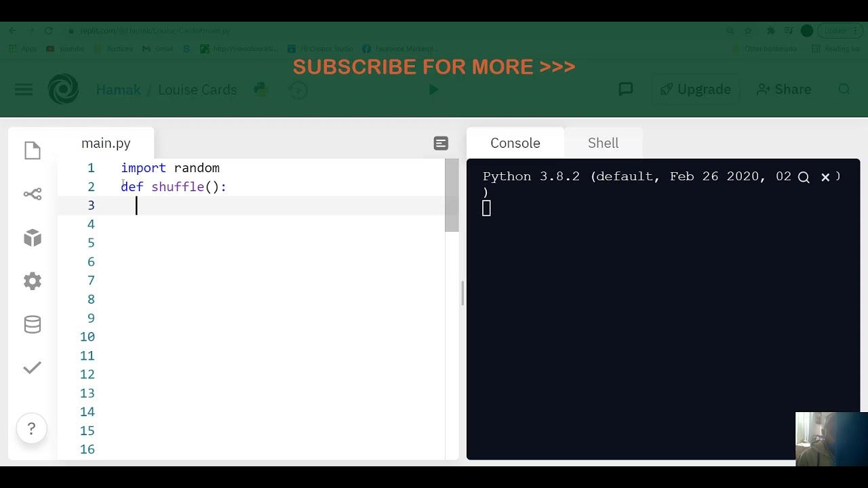Open the Version control panel
This screenshot has height=488, width=868.
point(33,195)
